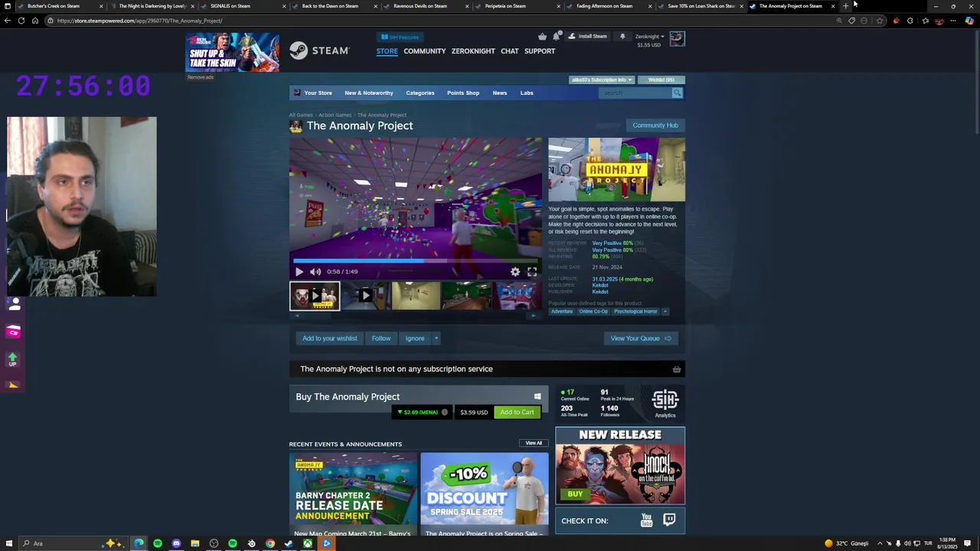The height and width of the screenshot is (551, 980).
Task: Open the Psychological Horror tag
Action: [x=635, y=311]
